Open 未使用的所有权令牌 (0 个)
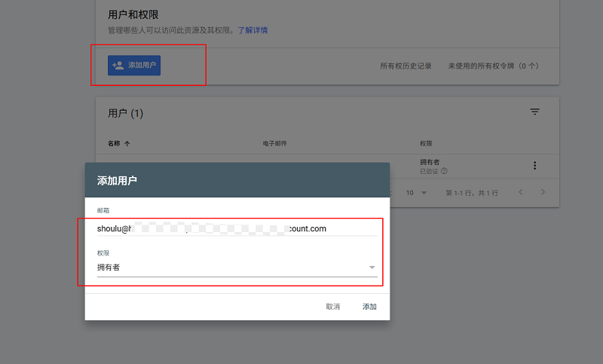The width and height of the screenshot is (603, 364). 494,66
